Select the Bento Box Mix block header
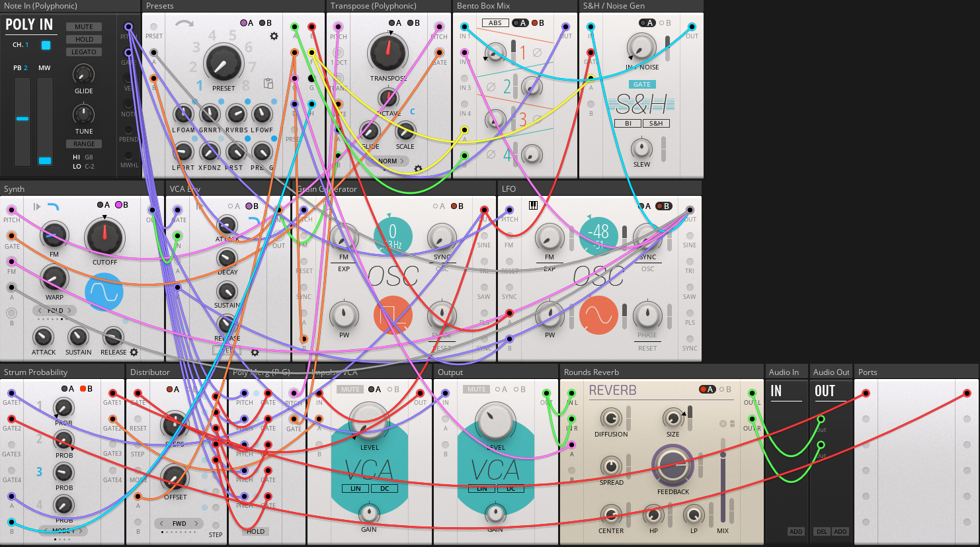The width and height of the screenshot is (980, 547). click(x=515, y=6)
